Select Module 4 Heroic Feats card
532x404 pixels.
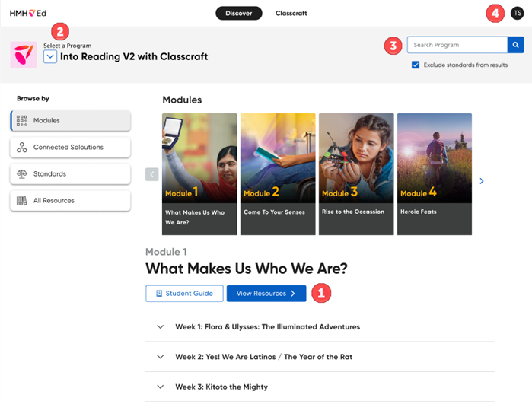pyautogui.click(x=435, y=174)
